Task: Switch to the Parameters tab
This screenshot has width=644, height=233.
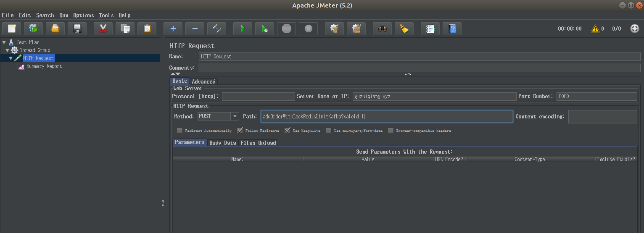Action: (190, 142)
